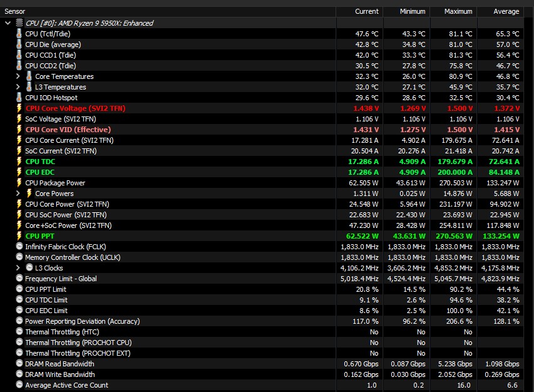The image size is (534, 392).
Task: Click the clock icon for Memory Controller Clock
Action: [19, 257]
